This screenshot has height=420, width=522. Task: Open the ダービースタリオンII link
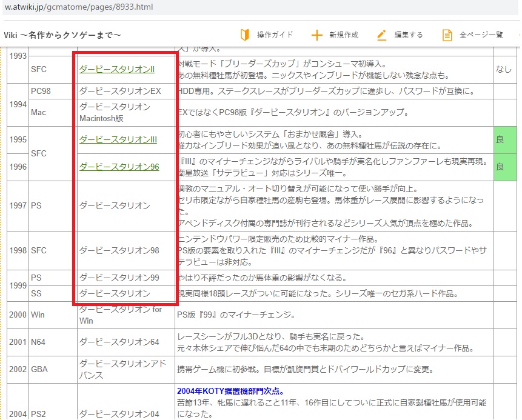pyautogui.click(x=117, y=69)
